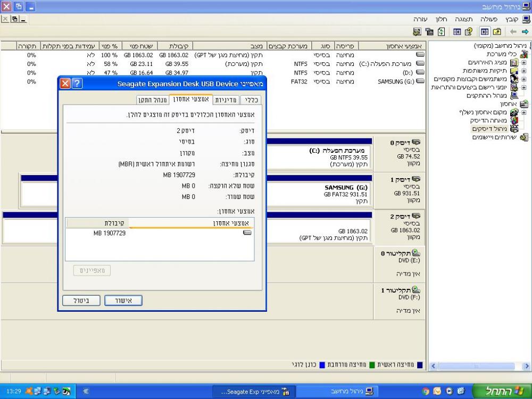This screenshot has width=532, height=399.
Task: Open the Start (התחל) menu
Action: click(x=502, y=391)
